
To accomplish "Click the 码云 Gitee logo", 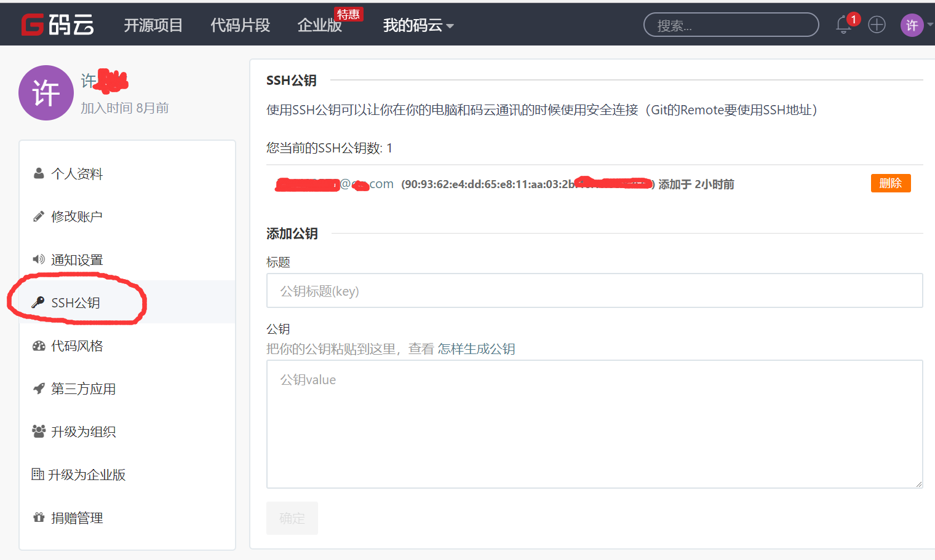I will coord(57,25).
